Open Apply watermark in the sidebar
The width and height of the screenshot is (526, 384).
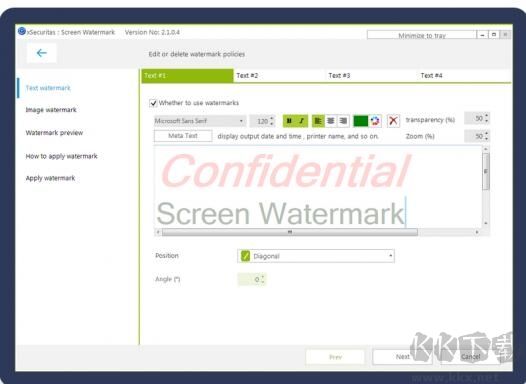50,178
